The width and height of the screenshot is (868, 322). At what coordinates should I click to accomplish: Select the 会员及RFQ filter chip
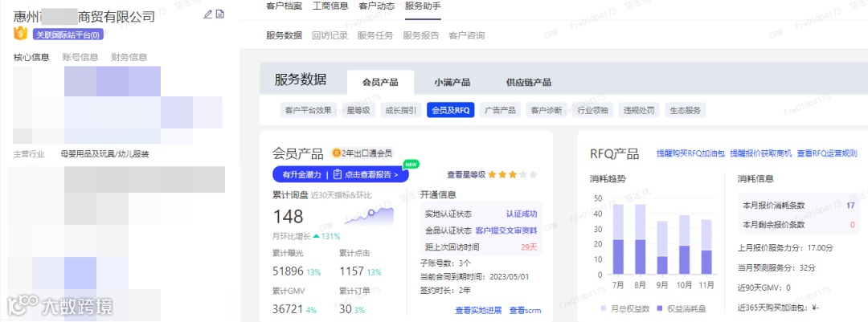(x=451, y=110)
